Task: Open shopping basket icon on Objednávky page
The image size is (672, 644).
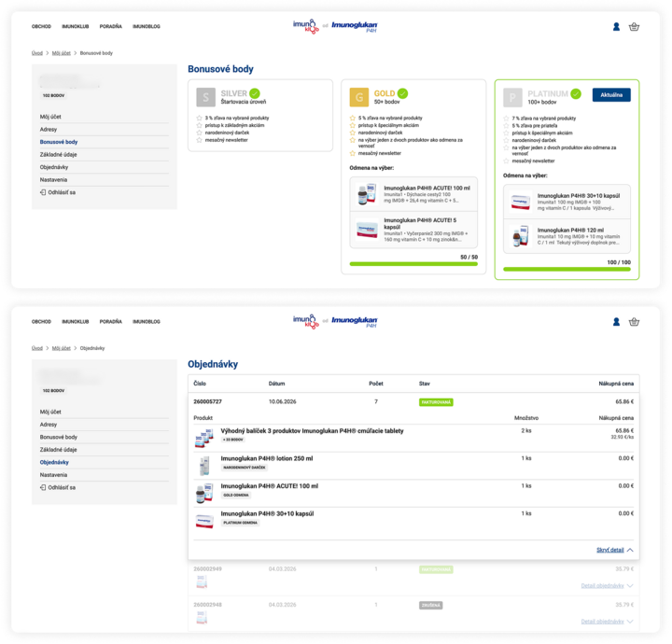Action: (634, 322)
